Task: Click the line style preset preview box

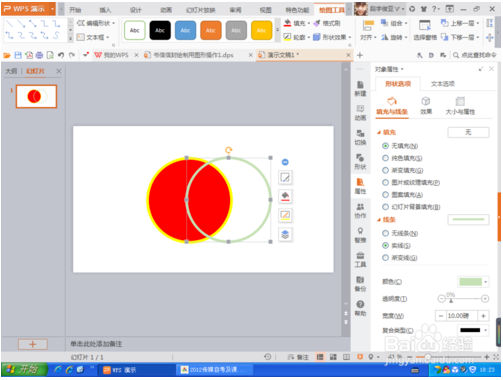Action: coord(468,220)
